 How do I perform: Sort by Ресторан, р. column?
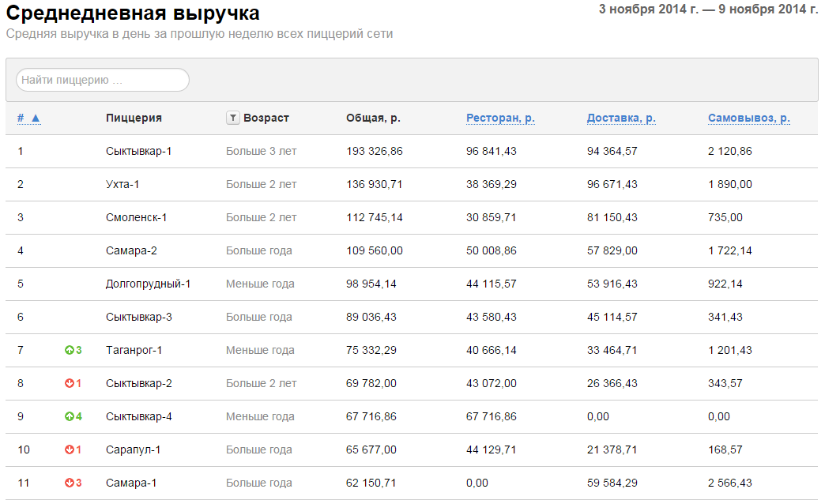tap(500, 118)
